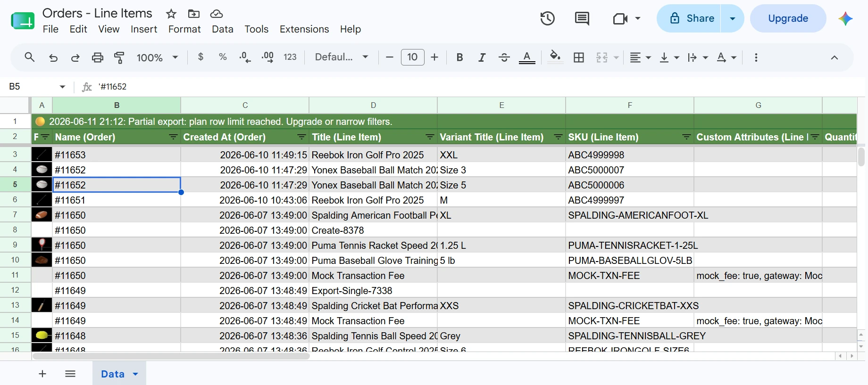
Task: Open more number formats 123
Action: coord(290,57)
